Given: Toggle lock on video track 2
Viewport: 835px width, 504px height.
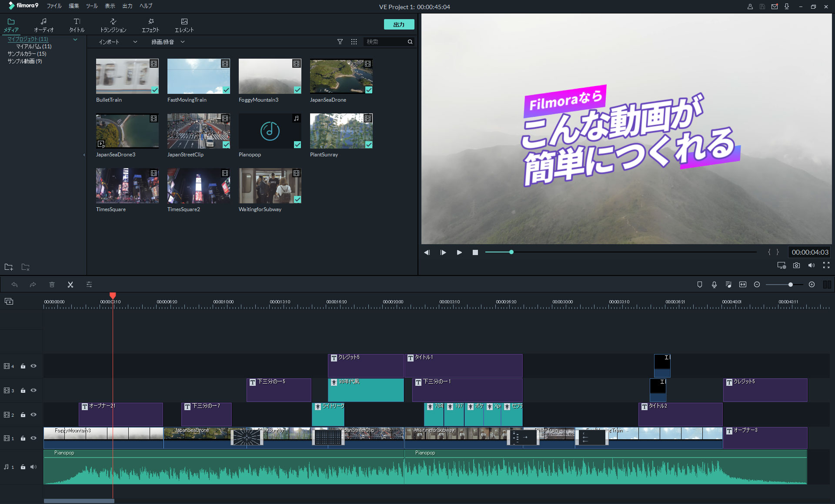Looking at the screenshot, I should tap(23, 415).
